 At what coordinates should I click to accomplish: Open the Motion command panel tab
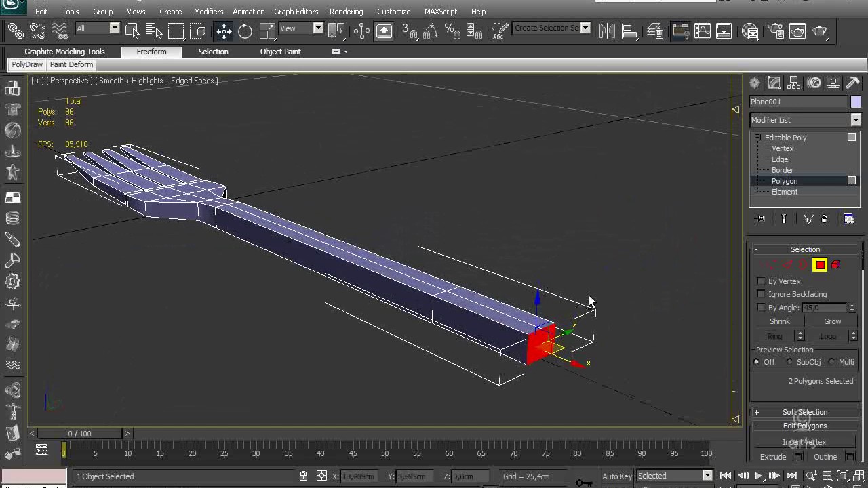814,83
